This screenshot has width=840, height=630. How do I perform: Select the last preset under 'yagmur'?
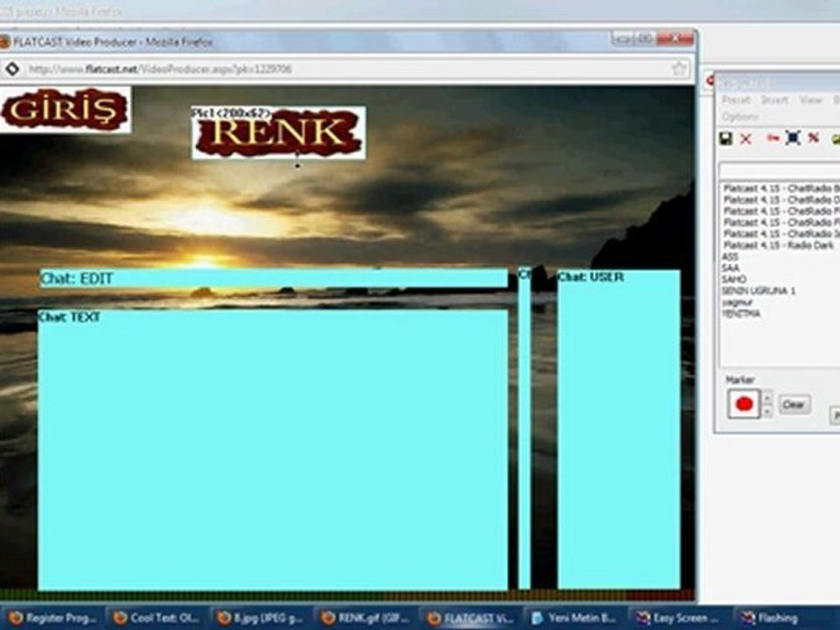pos(741,314)
